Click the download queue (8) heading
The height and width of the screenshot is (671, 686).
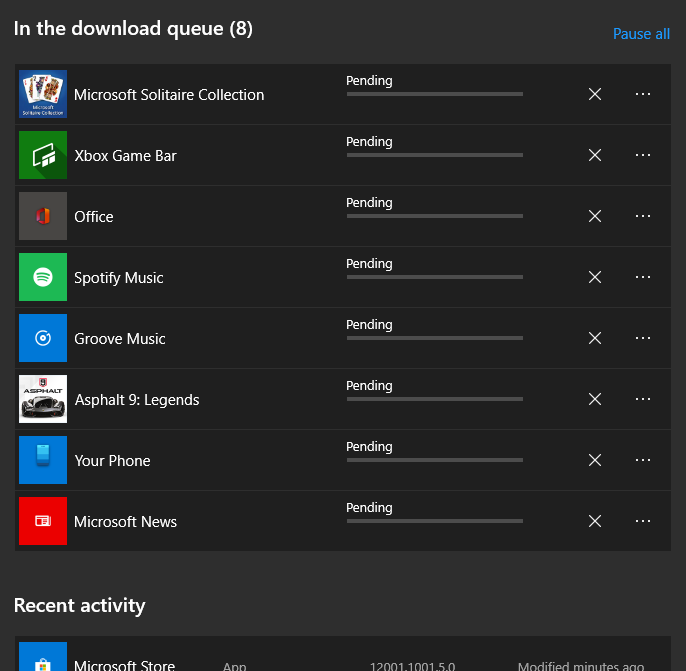pos(133,29)
